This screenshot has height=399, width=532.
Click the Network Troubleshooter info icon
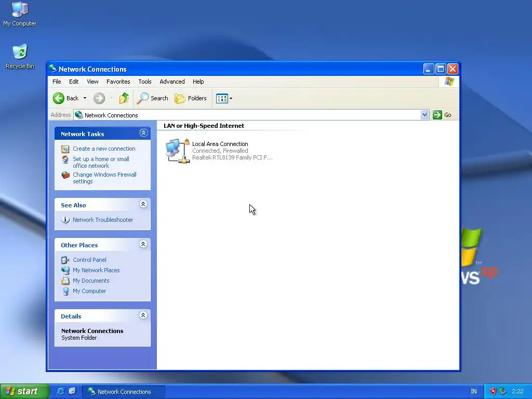65,220
